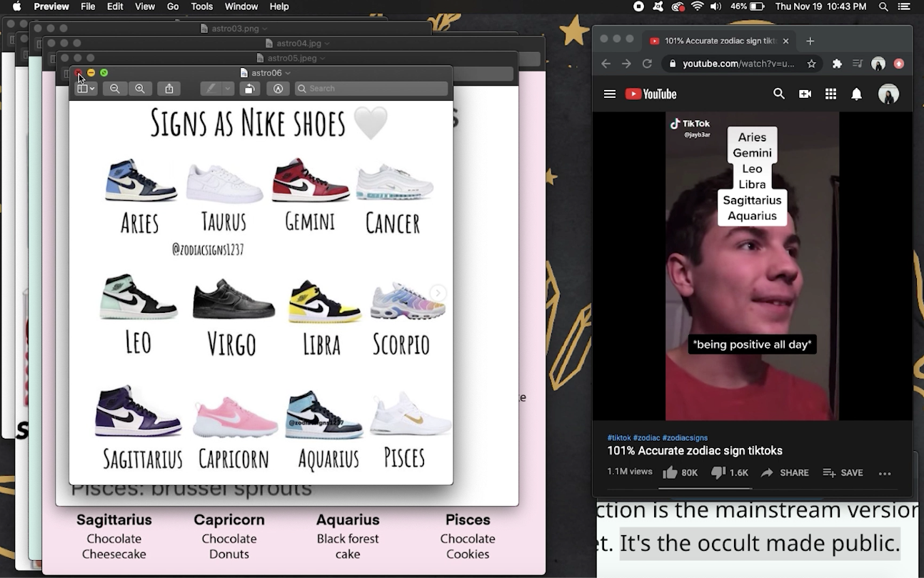Open the File menu
The height and width of the screenshot is (578, 924).
88,6
